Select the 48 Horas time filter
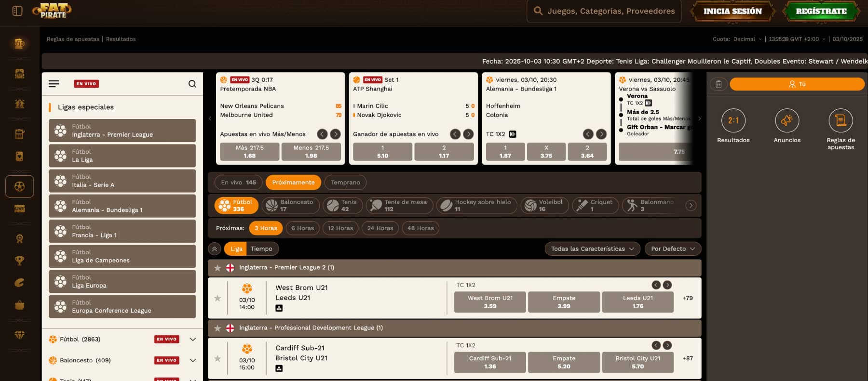 coord(420,228)
